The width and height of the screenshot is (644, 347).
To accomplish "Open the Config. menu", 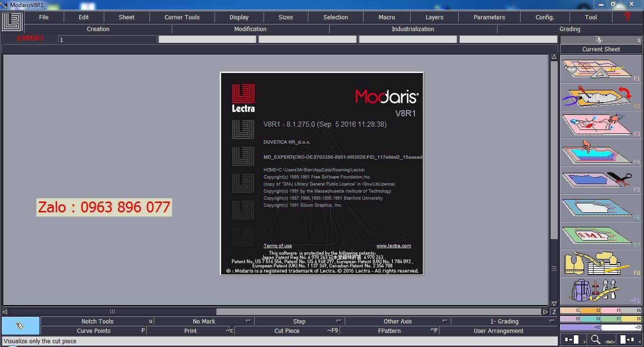I will click(545, 17).
